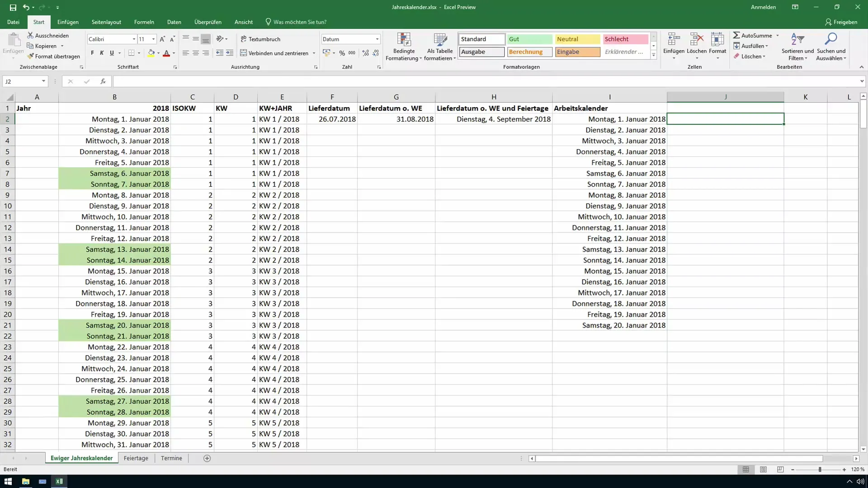
Task: Toggle underline formatting (U)
Action: 112,53
